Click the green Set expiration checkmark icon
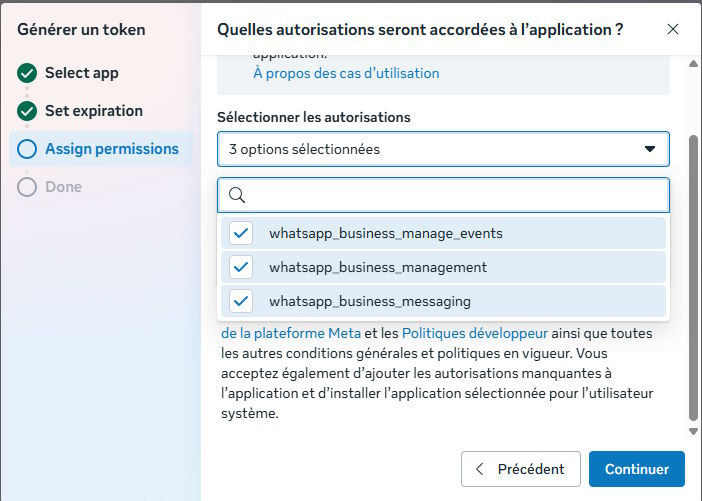The height and width of the screenshot is (501, 702). click(x=27, y=111)
